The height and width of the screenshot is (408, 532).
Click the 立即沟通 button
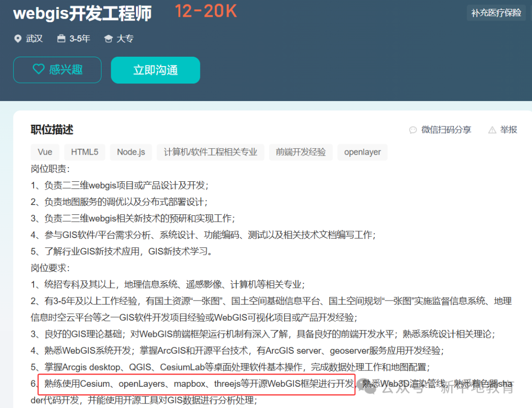click(x=155, y=70)
